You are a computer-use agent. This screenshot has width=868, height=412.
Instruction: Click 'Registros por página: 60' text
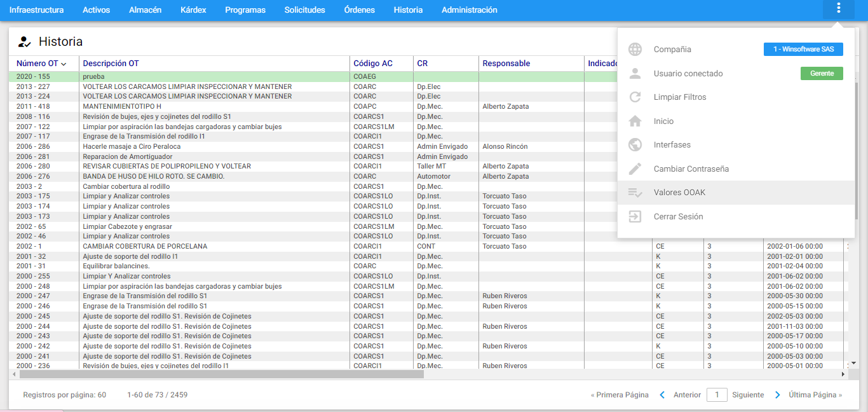coord(64,395)
